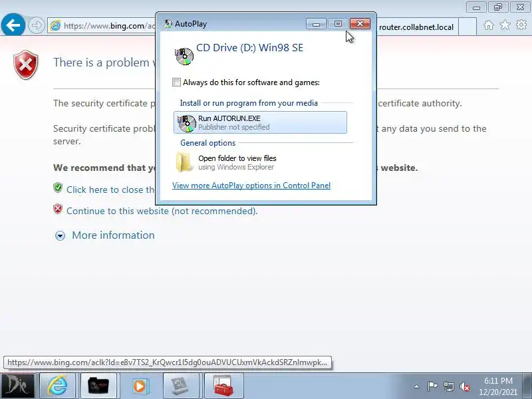Minimize the Internet Explorer window
532x399 pixels.
pos(476,7)
